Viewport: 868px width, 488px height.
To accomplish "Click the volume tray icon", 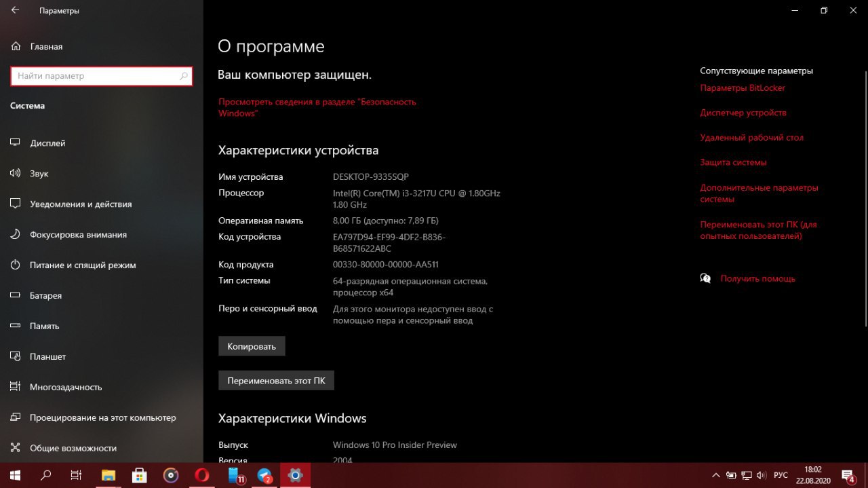I will pos(761,475).
